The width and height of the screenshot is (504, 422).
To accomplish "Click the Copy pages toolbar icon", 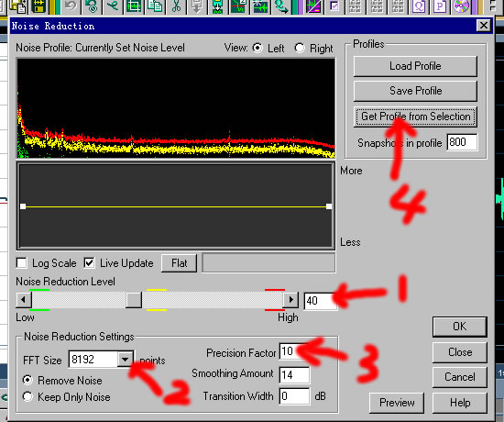I will (x=155, y=6).
